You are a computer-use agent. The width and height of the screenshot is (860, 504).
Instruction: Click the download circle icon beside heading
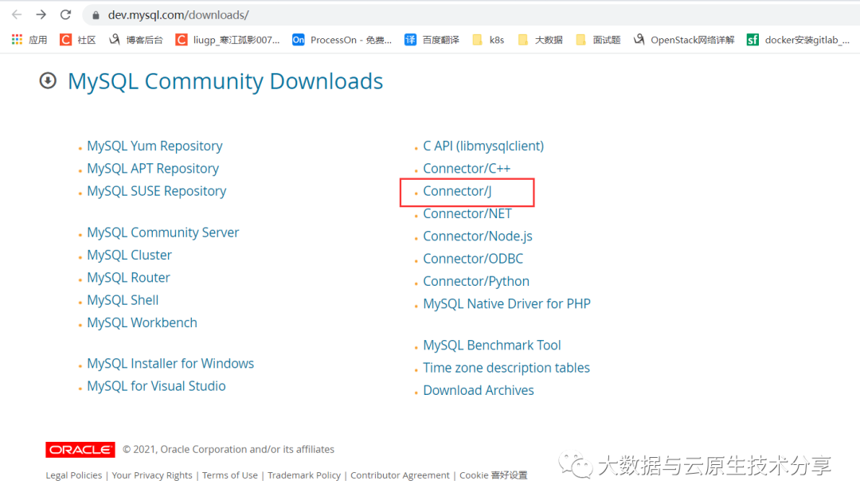tap(48, 80)
